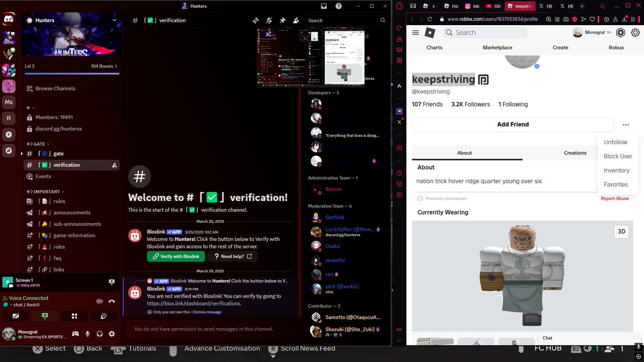Viewport: 644px width, 362px height.
Task: Open the R server in sidebar
Action: pyautogui.click(x=9, y=118)
